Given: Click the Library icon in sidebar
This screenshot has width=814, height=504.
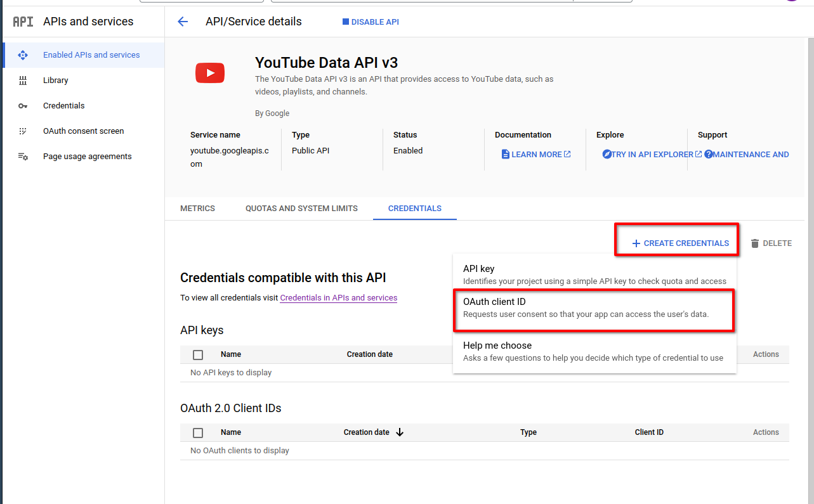Looking at the screenshot, I should pos(23,81).
